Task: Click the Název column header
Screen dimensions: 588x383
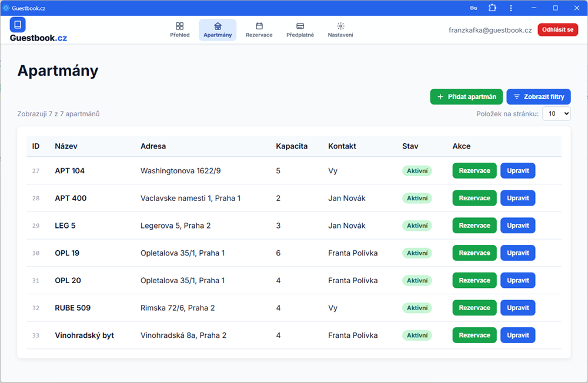Action: click(x=66, y=146)
